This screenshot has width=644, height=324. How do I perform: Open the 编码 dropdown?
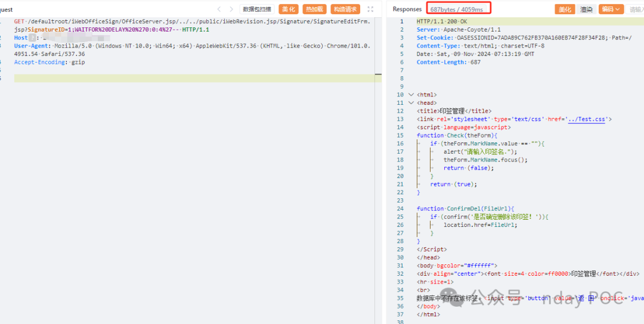611,10
